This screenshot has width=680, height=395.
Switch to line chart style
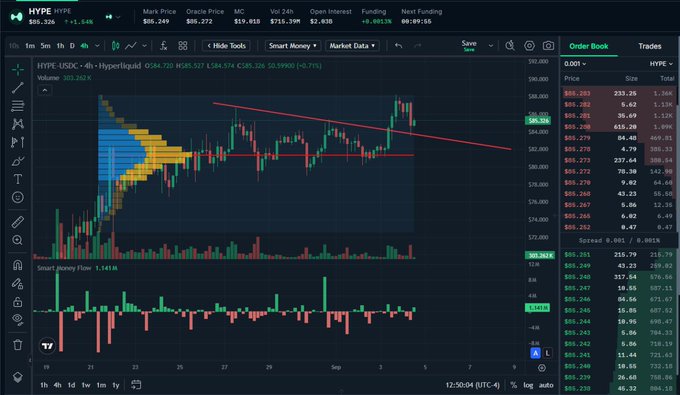tap(131, 46)
